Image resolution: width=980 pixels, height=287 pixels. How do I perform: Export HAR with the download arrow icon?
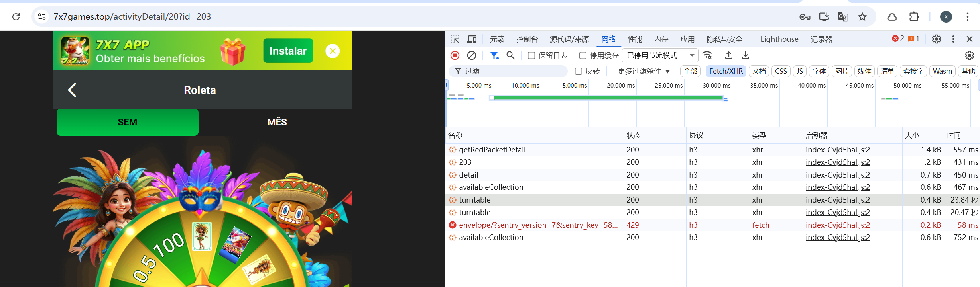click(746, 55)
